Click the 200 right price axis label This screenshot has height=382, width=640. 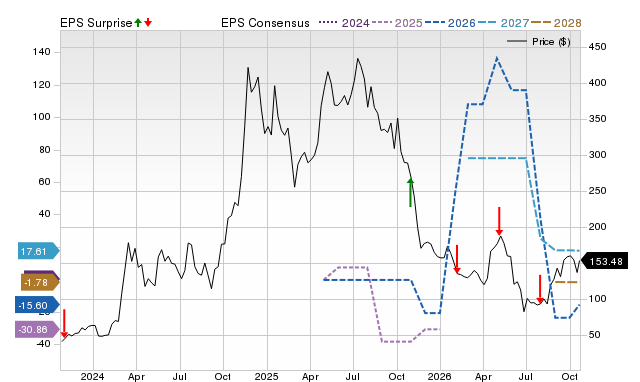tap(598, 227)
